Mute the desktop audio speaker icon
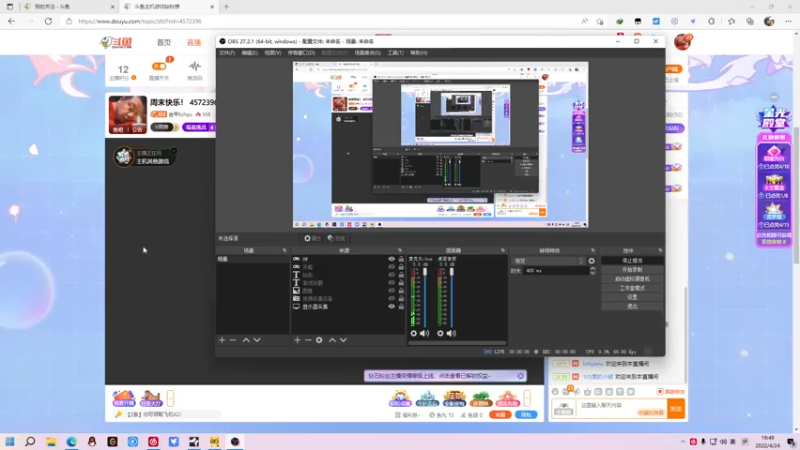The width and height of the screenshot is (800, 450). tap(451, 333)
